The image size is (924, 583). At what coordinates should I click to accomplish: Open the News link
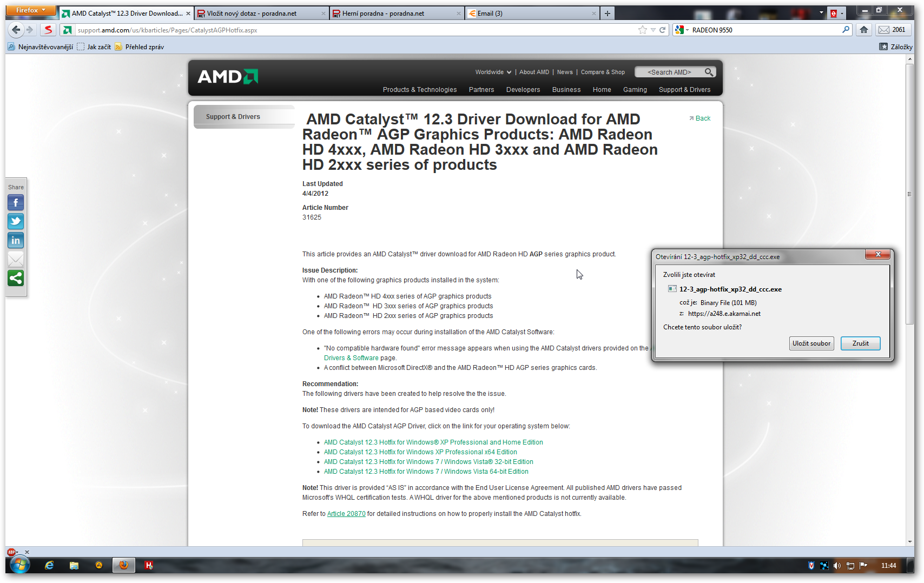click(565, 72)
